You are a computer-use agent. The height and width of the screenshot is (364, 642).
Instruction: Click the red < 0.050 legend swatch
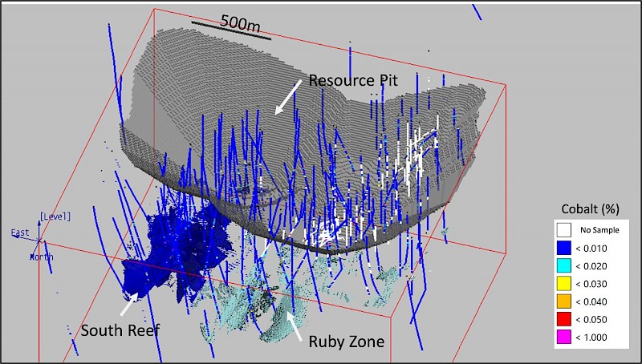click(564, 319)
